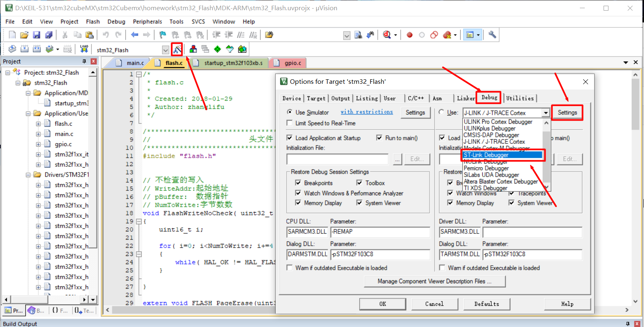Build target files icon
The width and height of the screenshot is (644, 327).
point(25,49)
